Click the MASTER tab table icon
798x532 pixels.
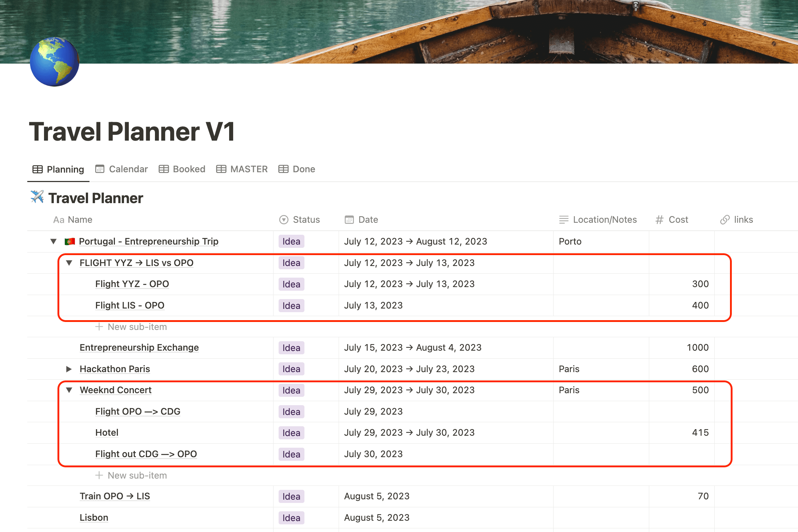[x=221, y=169]
